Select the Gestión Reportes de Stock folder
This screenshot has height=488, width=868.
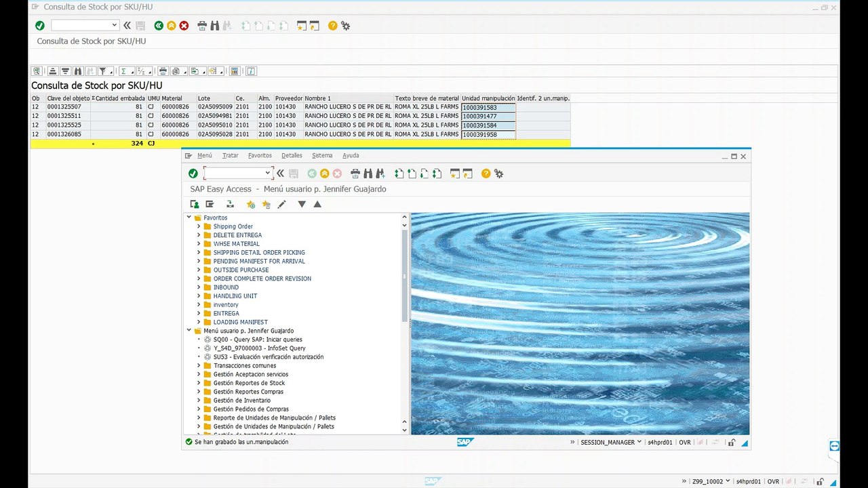pos(249,383)
